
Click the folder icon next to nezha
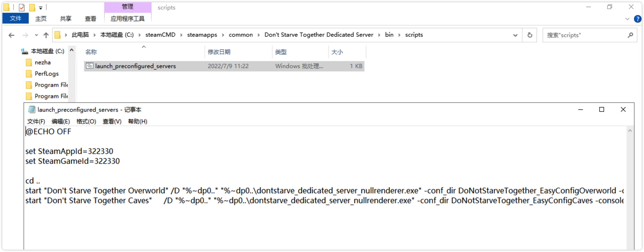pos(29,62)
